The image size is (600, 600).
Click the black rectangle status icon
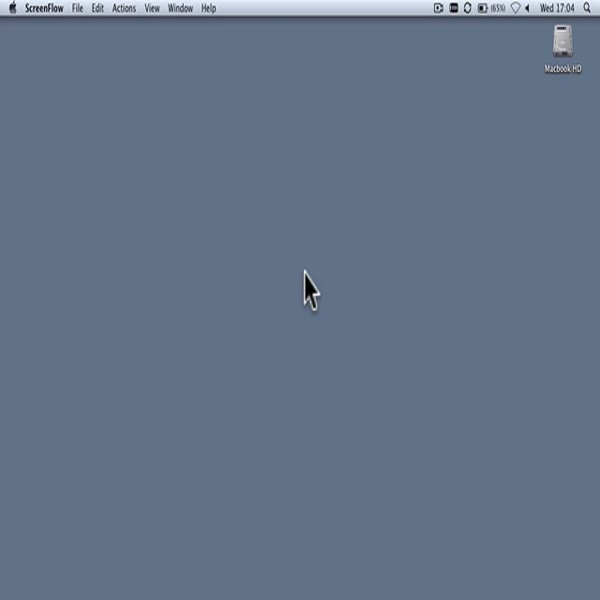click(453, 8)
